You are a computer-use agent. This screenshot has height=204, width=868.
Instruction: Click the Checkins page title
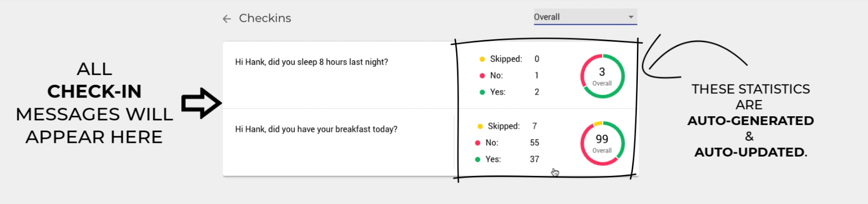[x=265, y=18]
